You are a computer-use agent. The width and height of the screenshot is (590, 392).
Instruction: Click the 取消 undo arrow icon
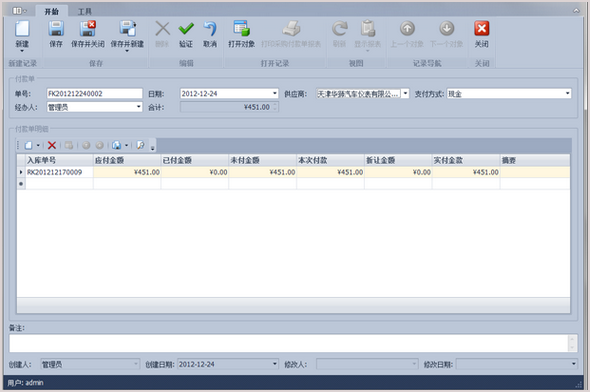click(210, 29)
